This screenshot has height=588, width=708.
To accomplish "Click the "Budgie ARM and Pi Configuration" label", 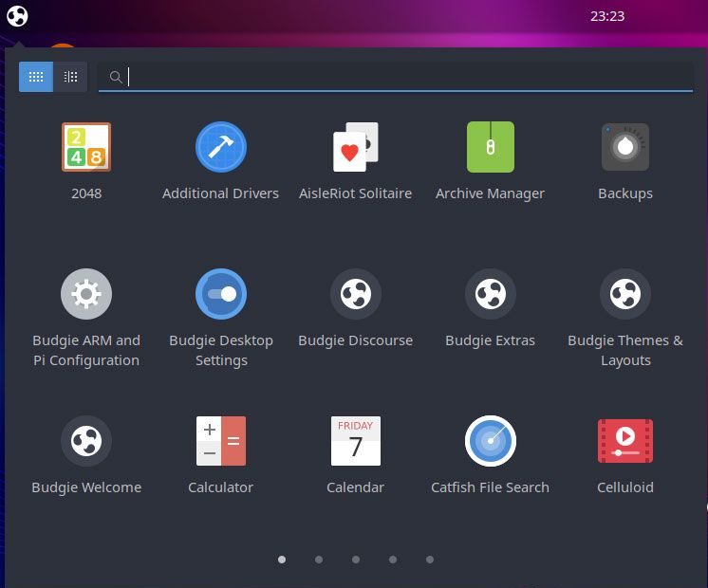I will pos(86,350).
